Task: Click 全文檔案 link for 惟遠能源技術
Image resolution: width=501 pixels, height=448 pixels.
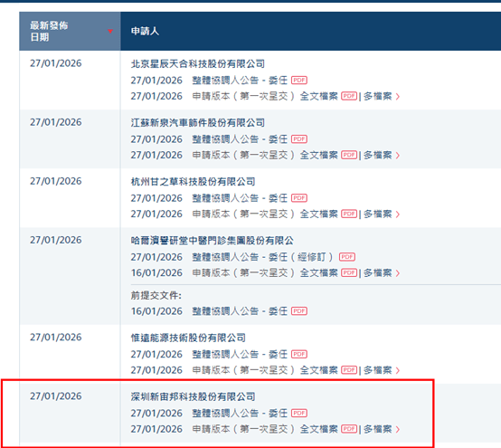Action: point(319,370)
